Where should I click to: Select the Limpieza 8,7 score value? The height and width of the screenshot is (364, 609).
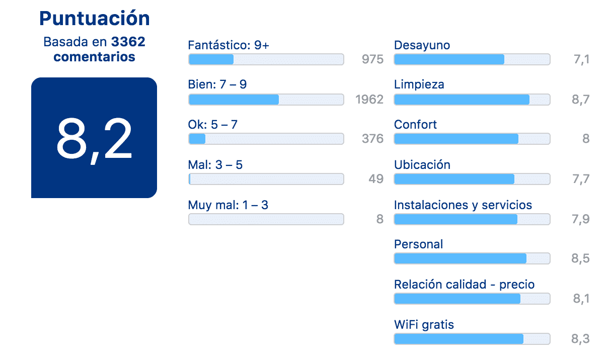click(580, 100)
